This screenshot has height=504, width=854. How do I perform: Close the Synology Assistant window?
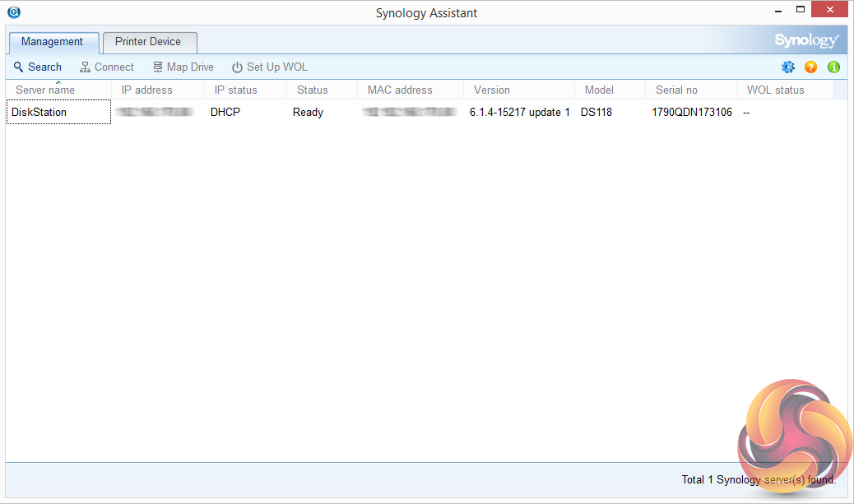tap(829, 9)
